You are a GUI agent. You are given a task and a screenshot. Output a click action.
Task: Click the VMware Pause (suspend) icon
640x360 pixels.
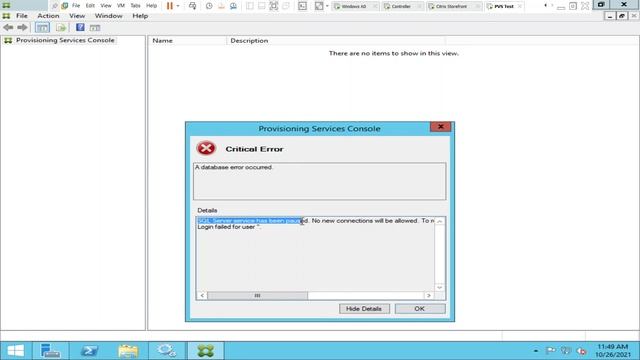(x=170, y=6)
